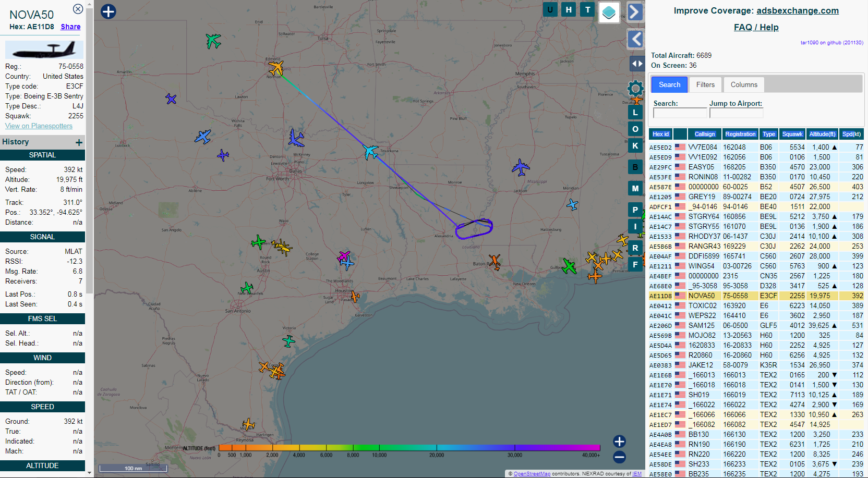This screenshot has height=478, width=868.
Task: Sort table by Type column
Action: 769,134
